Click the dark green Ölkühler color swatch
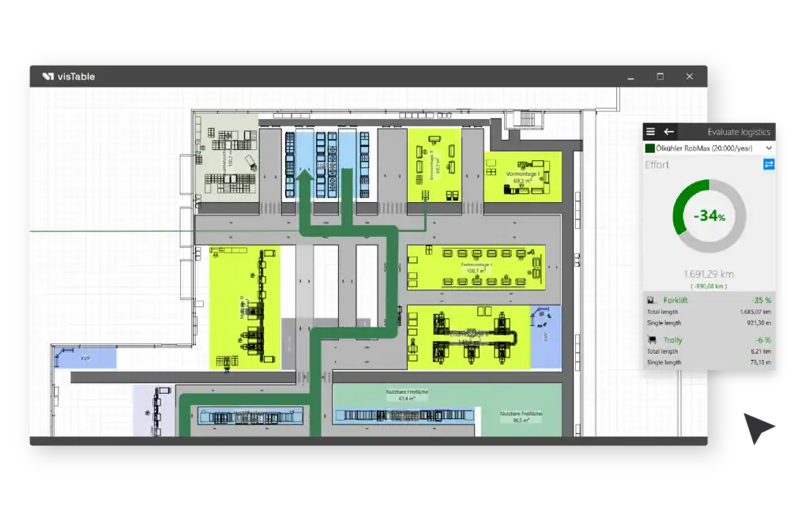 [x=649, y=148]
